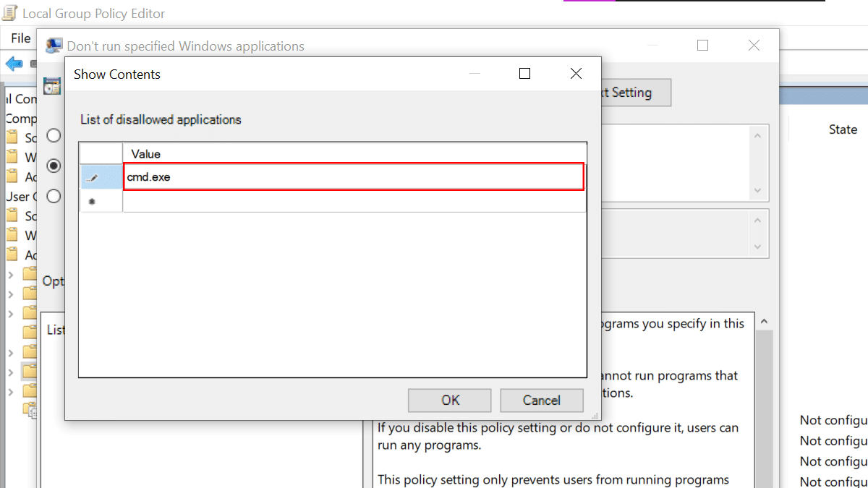Select the highlighted folder in the policy tree
The width and height of the screenshot is (868, 488).
(30, 372)
